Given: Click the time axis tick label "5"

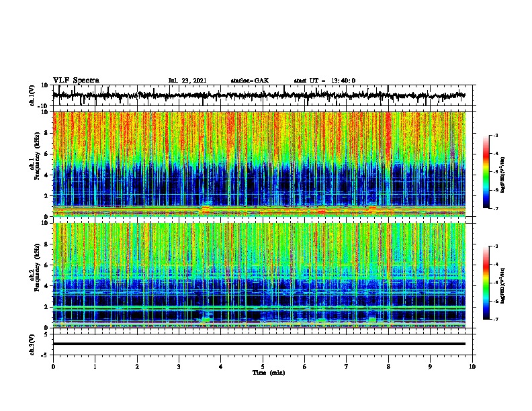Looking at the screenshot, I should coord(263,367).
